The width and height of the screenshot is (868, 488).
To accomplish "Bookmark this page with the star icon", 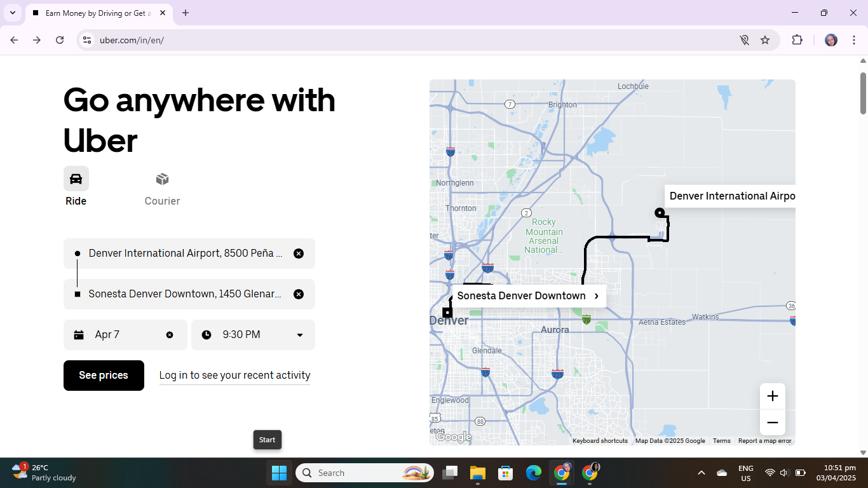I will pos(765,40).
